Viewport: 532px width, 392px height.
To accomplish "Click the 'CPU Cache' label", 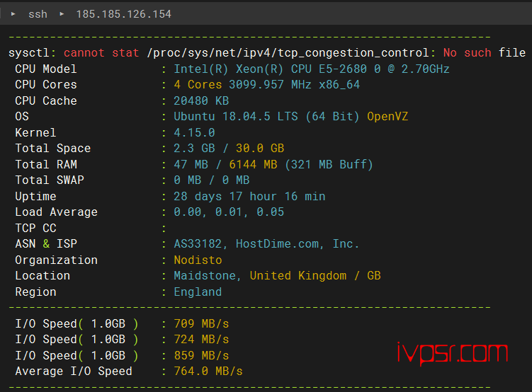I will (x=46, y=101).
